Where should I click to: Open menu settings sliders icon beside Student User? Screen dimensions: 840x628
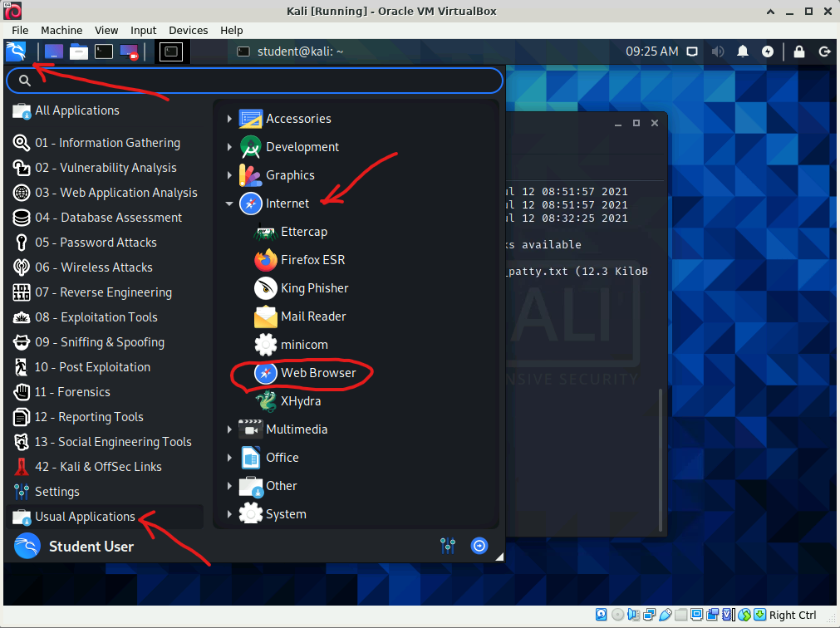point(448,546)
